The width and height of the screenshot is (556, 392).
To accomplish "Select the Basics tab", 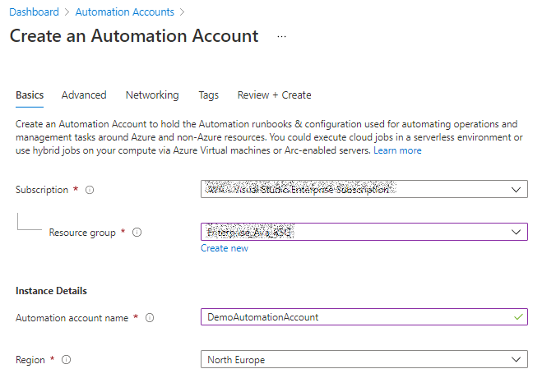I will click(x=30, y=95).
